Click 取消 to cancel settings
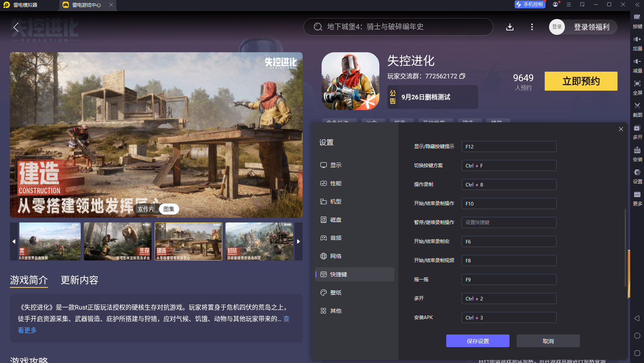The image size is (644, 363). pyautogui.click(x=548, y=341)
